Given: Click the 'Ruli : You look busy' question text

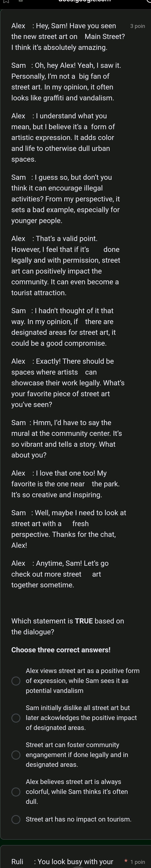Looking at the screenshot, I should 62,862.
